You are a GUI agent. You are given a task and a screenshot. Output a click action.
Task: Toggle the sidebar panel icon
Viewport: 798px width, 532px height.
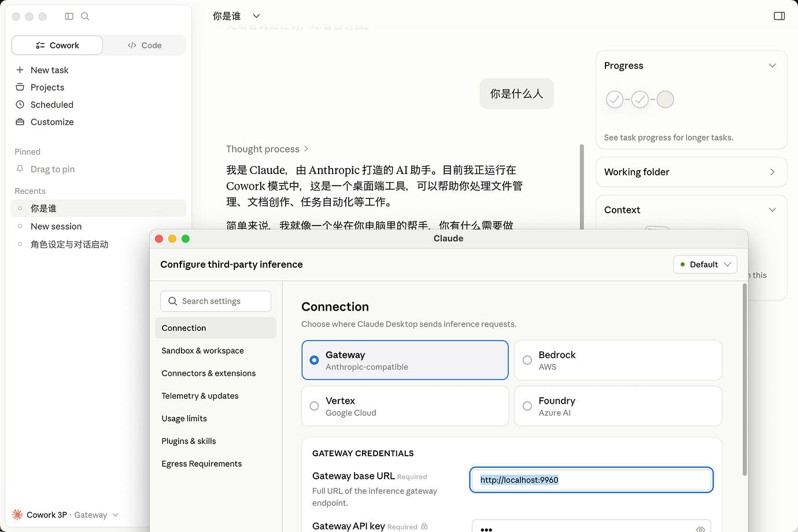tap(69, 16)
